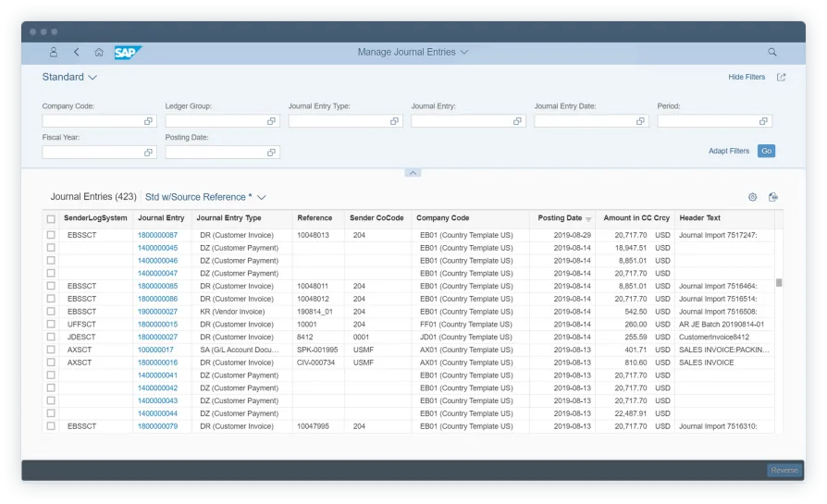Open the Home icon in header
The width and height of the screenshot is (827, 504).
click(99, 53)
